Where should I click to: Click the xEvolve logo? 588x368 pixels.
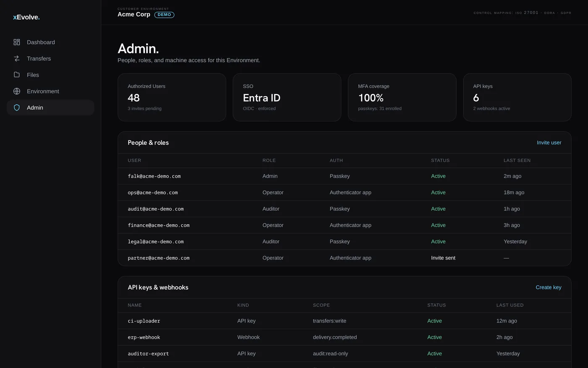pos(26,17)
